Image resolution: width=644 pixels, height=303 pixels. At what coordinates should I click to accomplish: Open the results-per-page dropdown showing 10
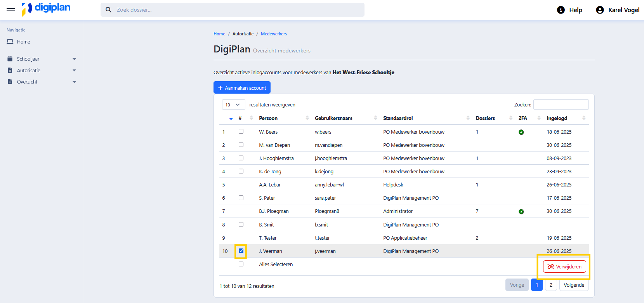pos(233,104)
